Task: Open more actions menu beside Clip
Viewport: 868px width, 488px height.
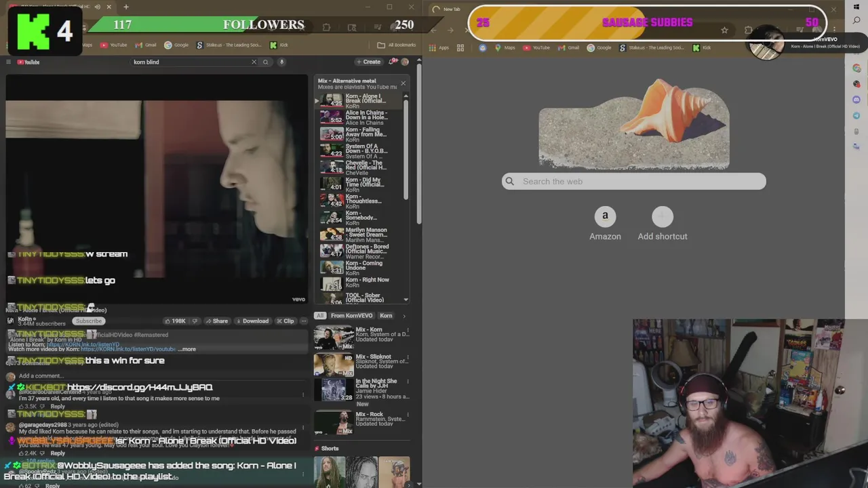Action: point(303,321)
